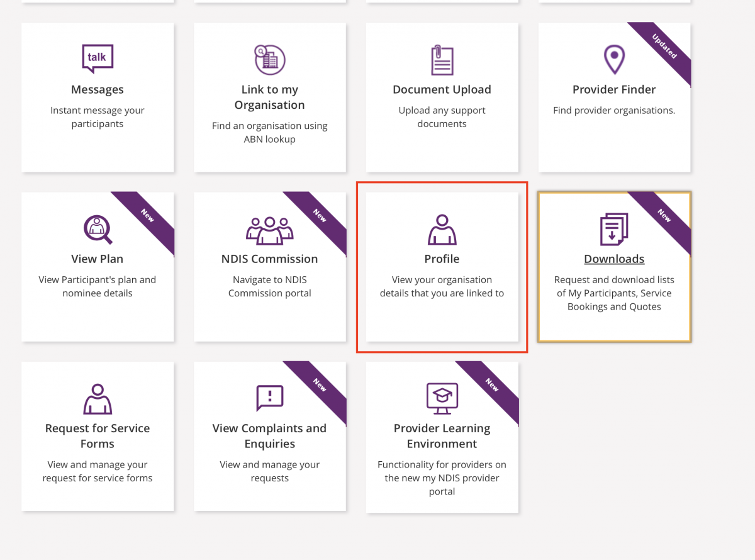755x560 pixels.
Task: Click the Link to my Organisation magnifier icon
Action: click(x=269, y=59)
